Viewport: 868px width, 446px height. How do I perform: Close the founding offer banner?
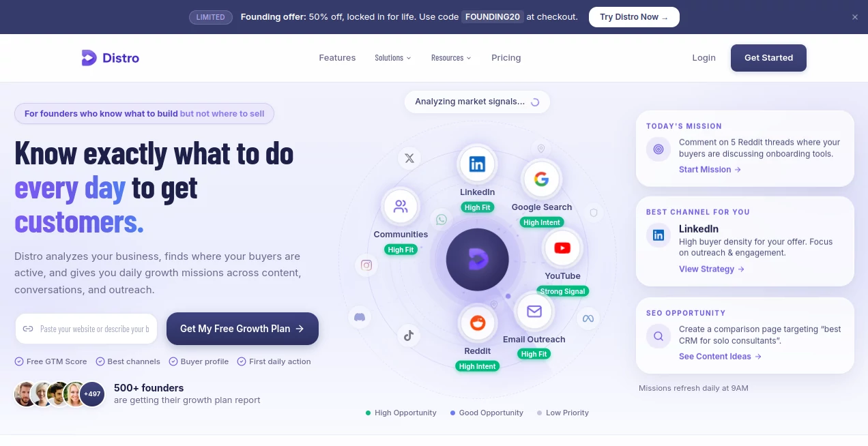pos(855,17)
